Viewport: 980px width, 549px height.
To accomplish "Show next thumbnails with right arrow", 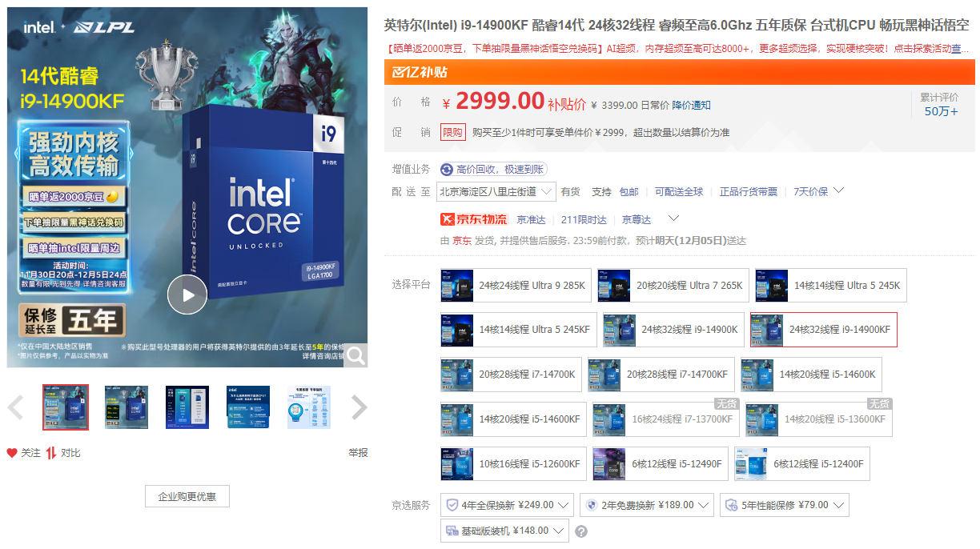I will [359, 407].
